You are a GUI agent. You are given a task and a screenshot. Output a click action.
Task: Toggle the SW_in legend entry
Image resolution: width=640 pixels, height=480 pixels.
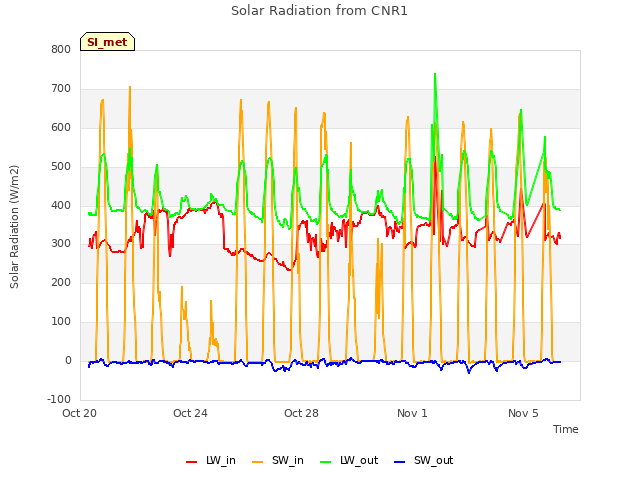(x=278, y=460)
